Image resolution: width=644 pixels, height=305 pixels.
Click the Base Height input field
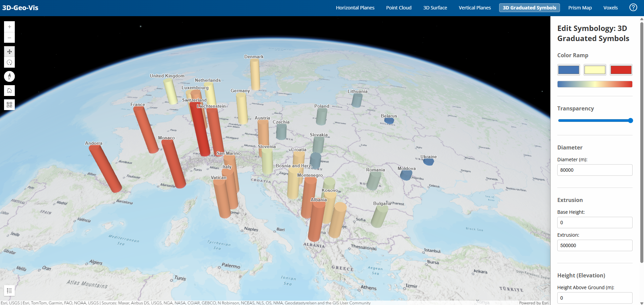595,223
